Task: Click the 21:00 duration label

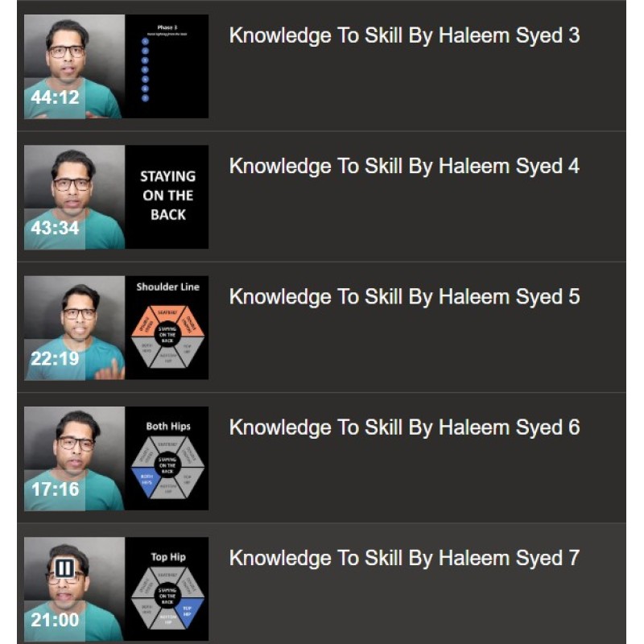Action: click(x=55, y=620)
